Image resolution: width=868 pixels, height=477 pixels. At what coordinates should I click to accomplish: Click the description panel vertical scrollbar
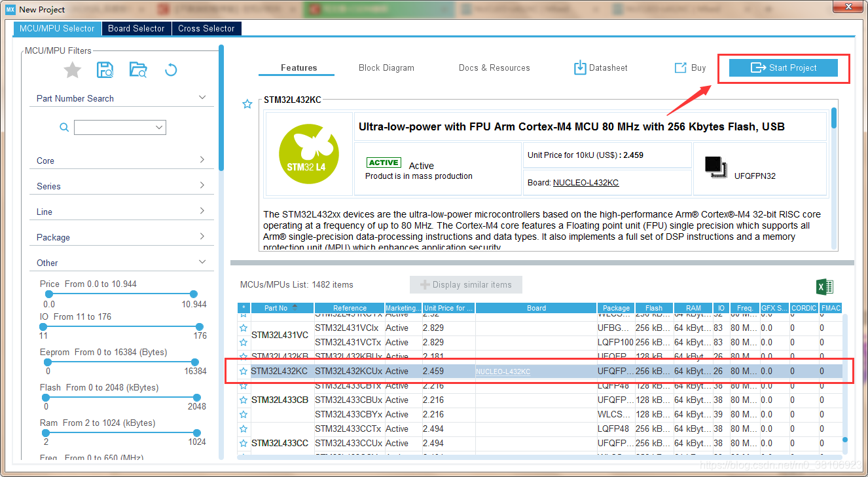(834, 118)
